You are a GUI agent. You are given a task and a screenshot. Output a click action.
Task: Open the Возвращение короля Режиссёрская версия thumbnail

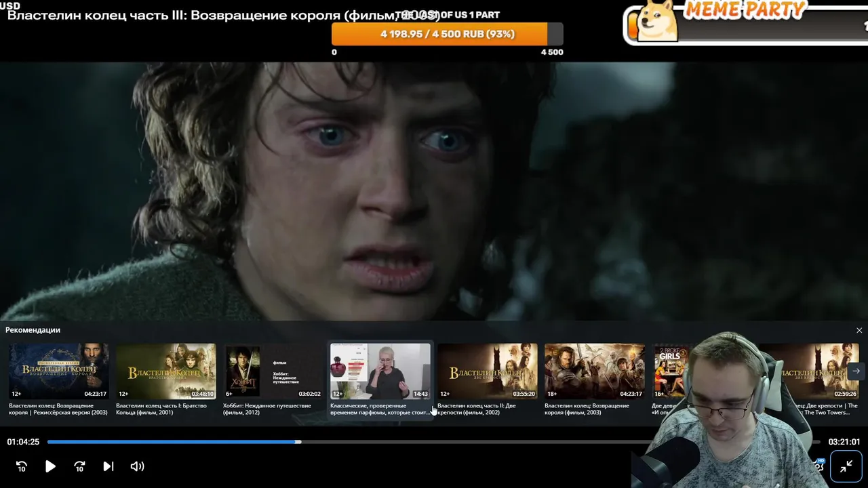coord(59,371)
